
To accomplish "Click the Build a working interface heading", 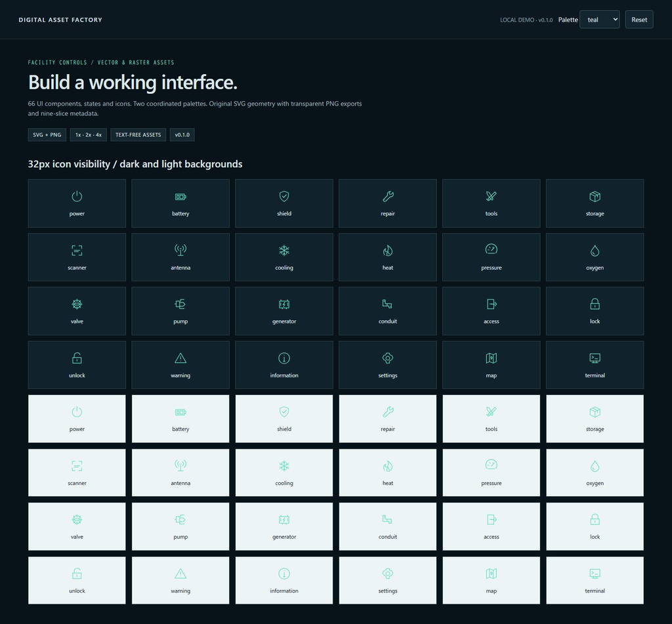I will (x=133, y=82).
